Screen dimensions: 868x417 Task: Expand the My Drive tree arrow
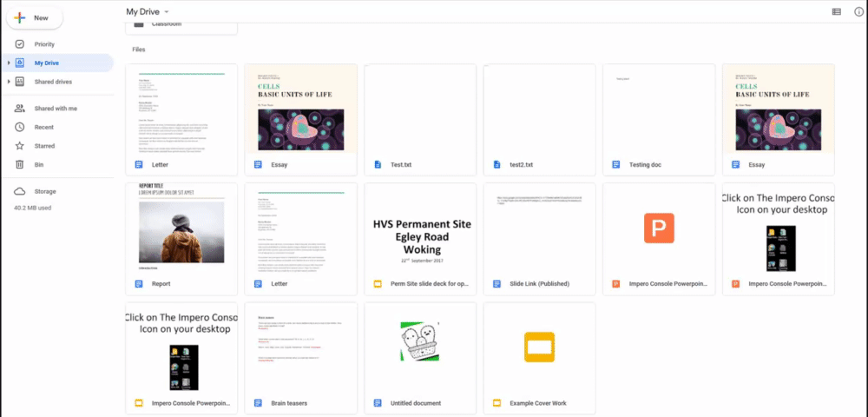click(9, 63)
